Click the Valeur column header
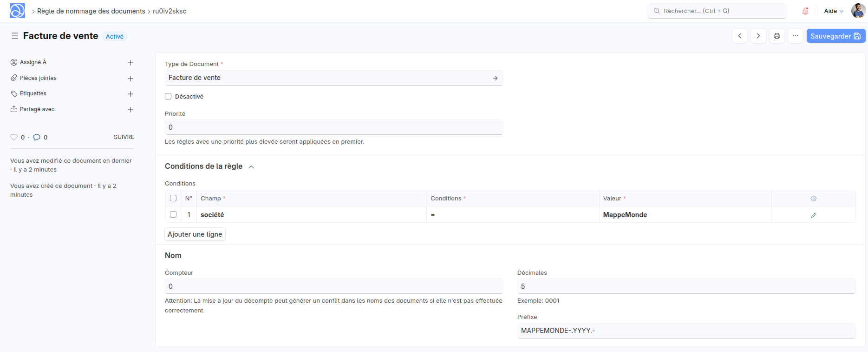868x352 pixels. click(x=685, y=198)
